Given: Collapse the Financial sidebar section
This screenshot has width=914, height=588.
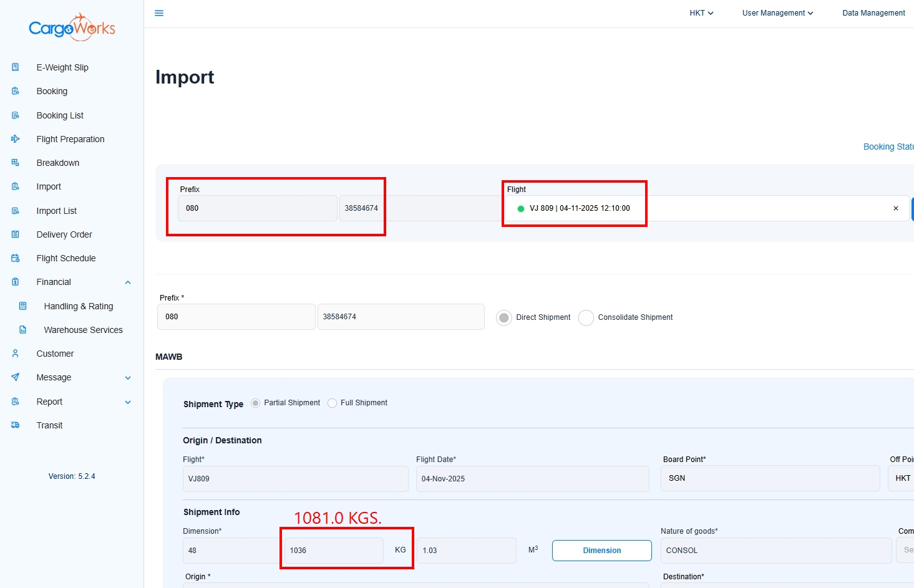Looking at the screenshot, I should (128, 282).
